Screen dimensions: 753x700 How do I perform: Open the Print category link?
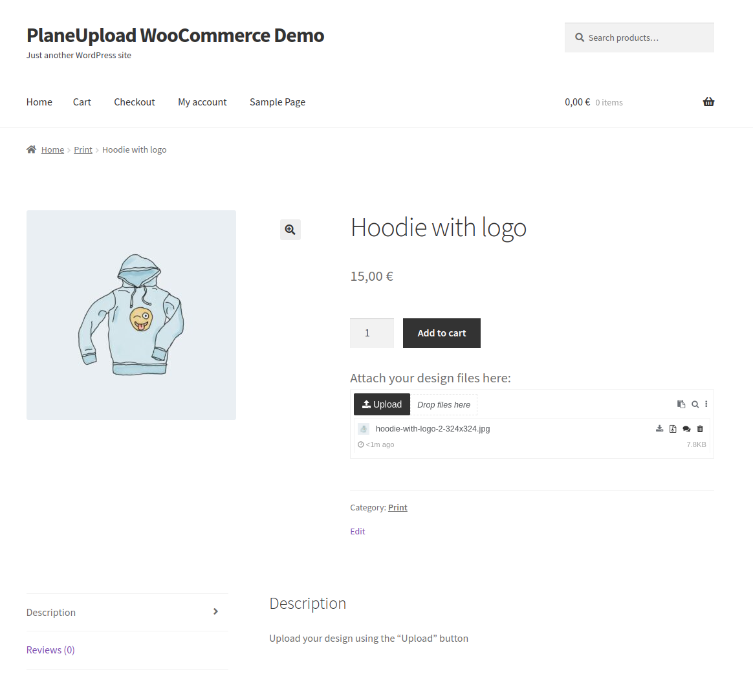[x=398, y=508]
